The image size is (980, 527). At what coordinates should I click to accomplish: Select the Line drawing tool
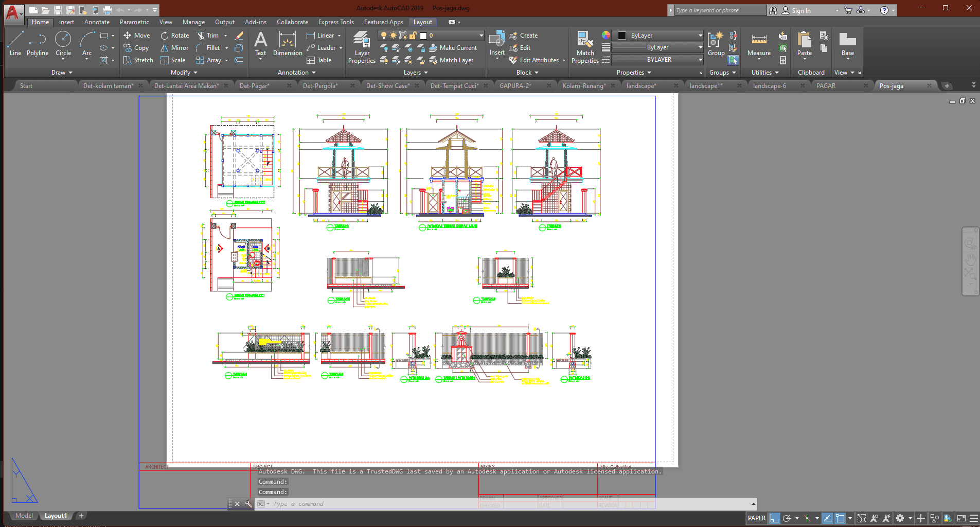pyautogui.click(x=15, y=43)
